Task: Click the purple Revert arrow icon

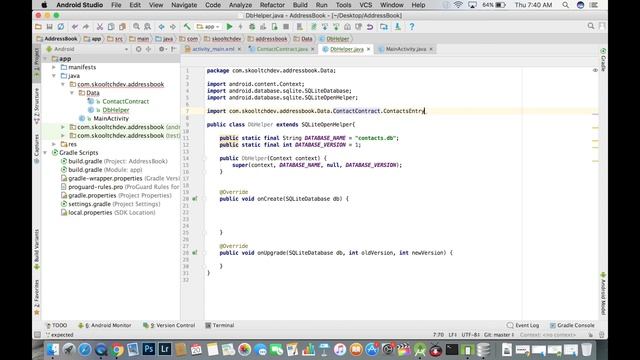Action: point(370,27)
